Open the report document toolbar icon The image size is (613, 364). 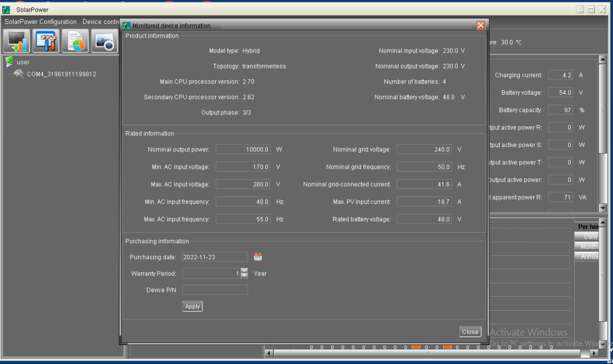tap(75, 40)
